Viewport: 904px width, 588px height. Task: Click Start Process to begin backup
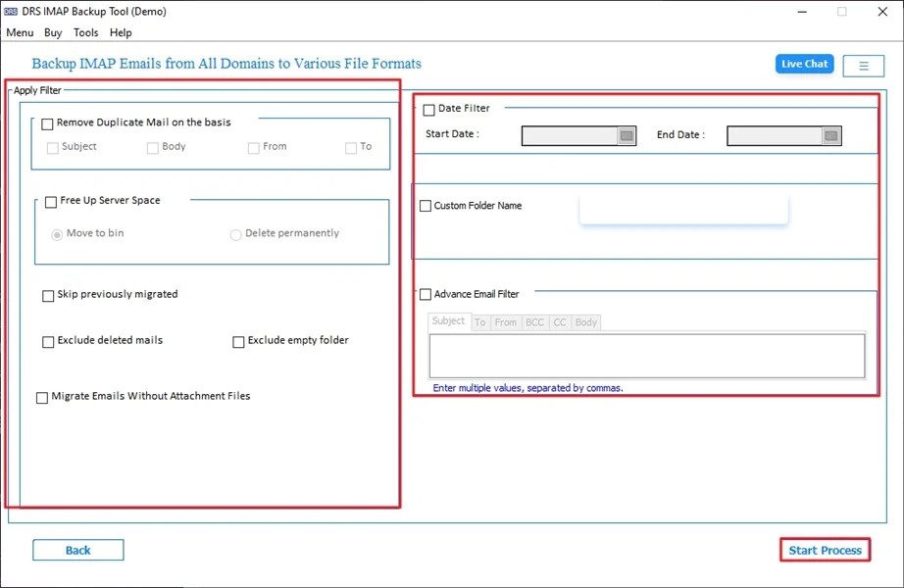coord(825,550)
